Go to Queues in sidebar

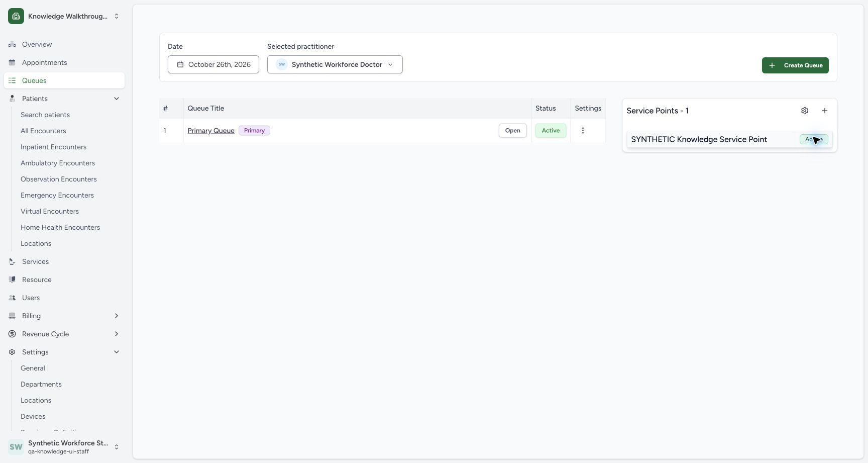tap(64, 80)
